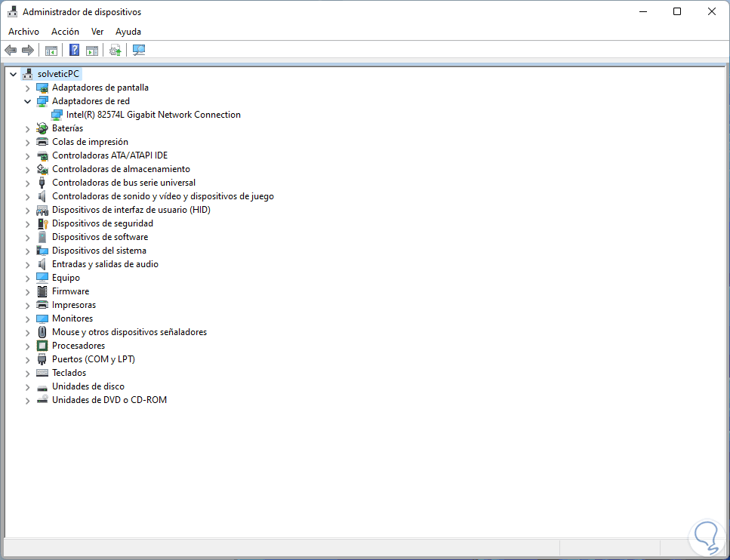Select Mouse y otros dispositivos señaladores
730x560 pixels.
pos(129,332)
